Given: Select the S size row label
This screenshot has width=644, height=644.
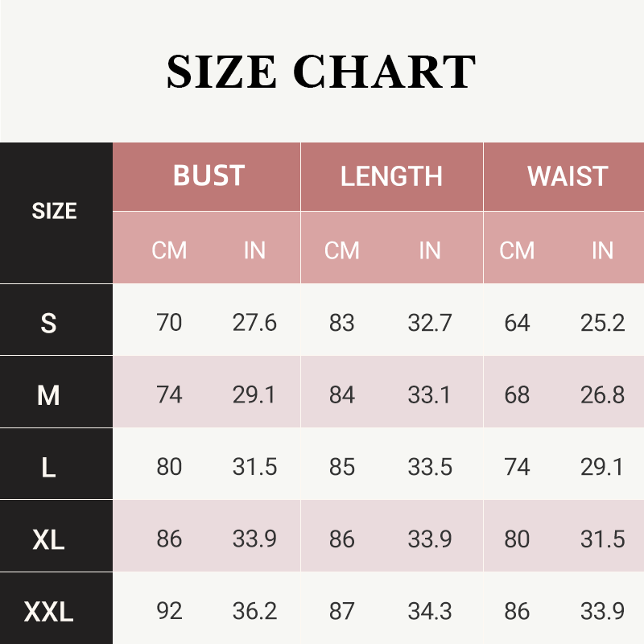Looking at the screenshot, I should [49, 323].
